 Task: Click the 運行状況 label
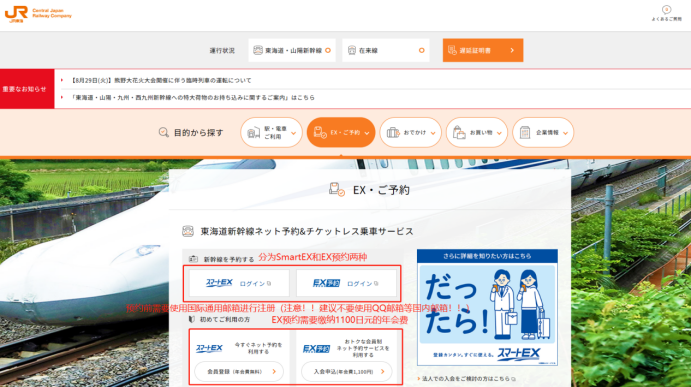pos(222,50)
